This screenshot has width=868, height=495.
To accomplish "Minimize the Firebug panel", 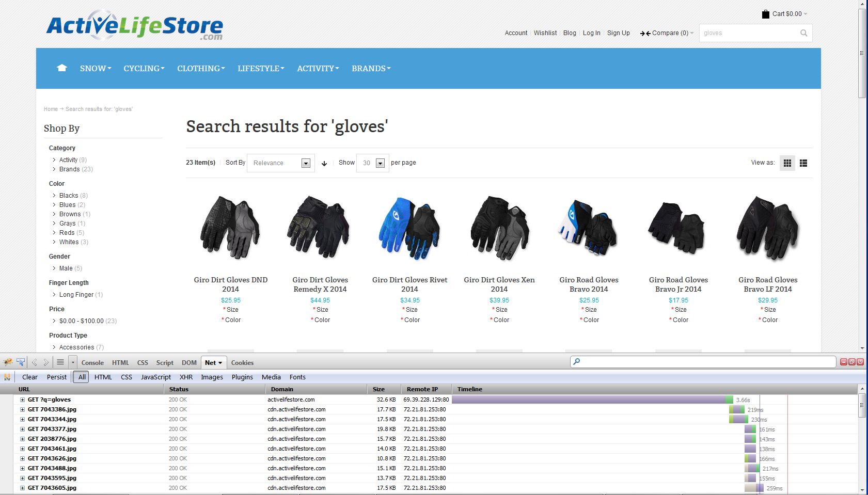I will coord(844,362).
